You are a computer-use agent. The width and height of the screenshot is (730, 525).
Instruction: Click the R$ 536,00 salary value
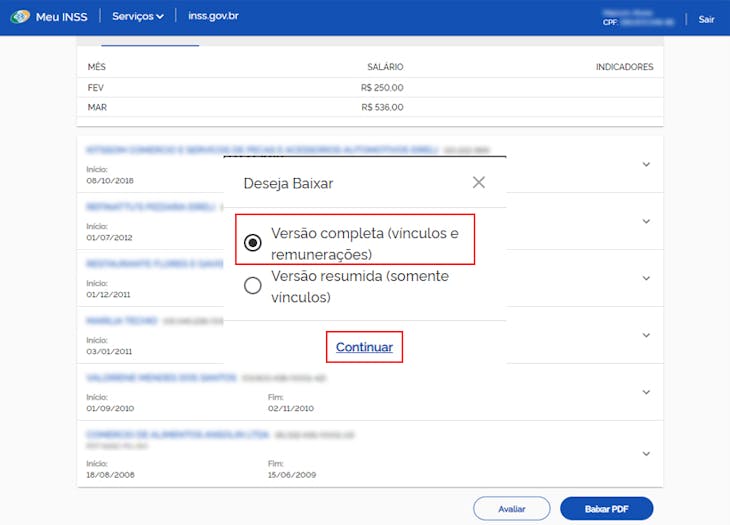(x=382, y=107)
